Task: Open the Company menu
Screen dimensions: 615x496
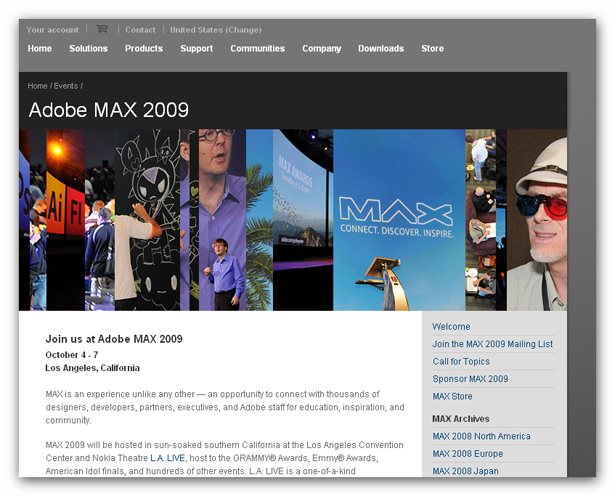Action: point(321,49)
